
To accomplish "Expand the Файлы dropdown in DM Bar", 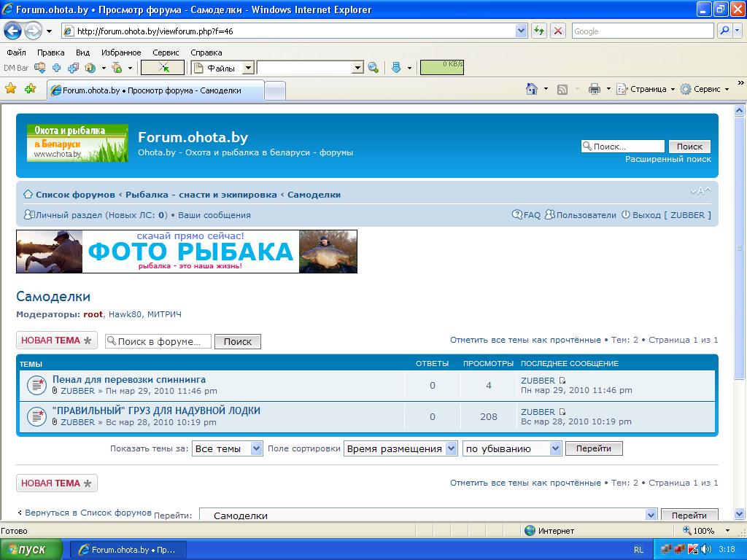I will 248,68.
